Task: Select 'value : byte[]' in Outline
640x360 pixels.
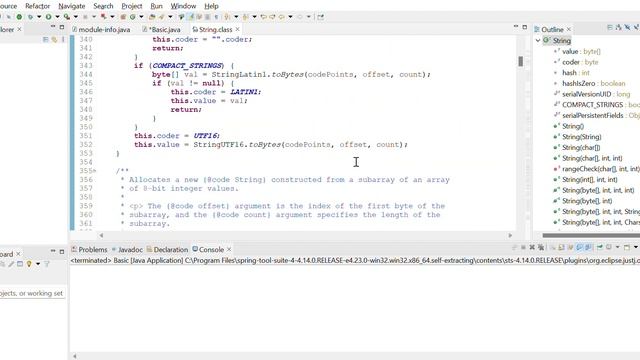Action: (x=581, y=51)
